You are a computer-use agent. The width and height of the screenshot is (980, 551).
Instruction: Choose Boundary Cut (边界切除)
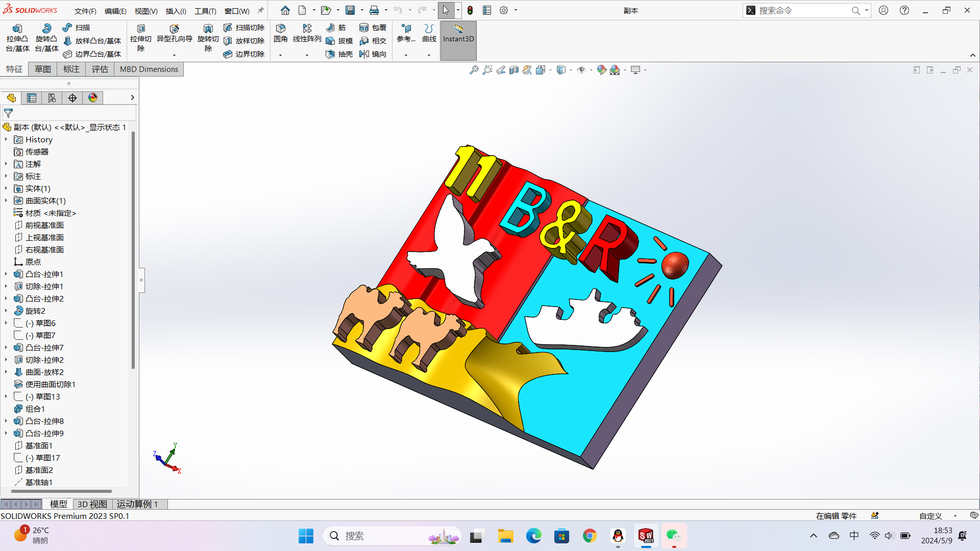pos(244,54)
